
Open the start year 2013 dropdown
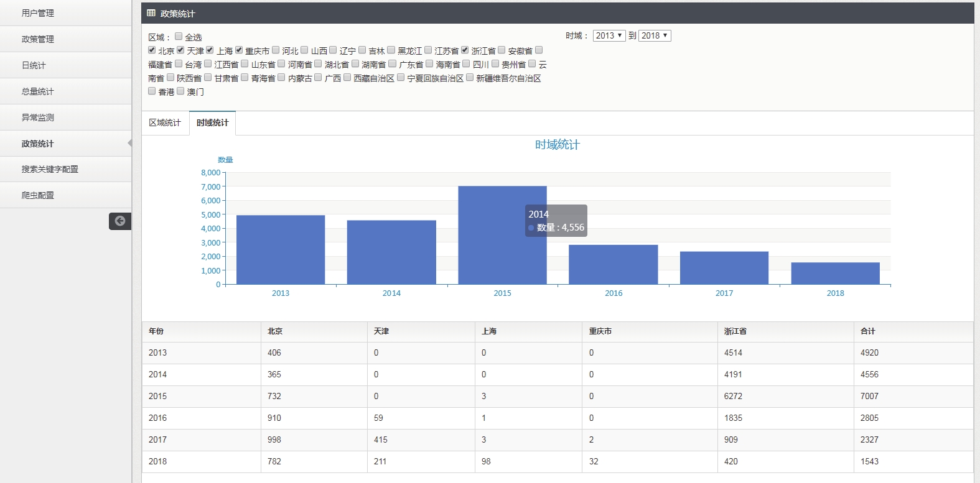click(609, 35)
